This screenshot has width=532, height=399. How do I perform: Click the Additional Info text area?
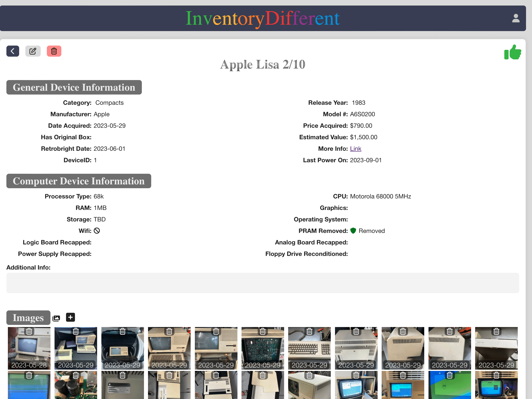click(x=263, y=283)
